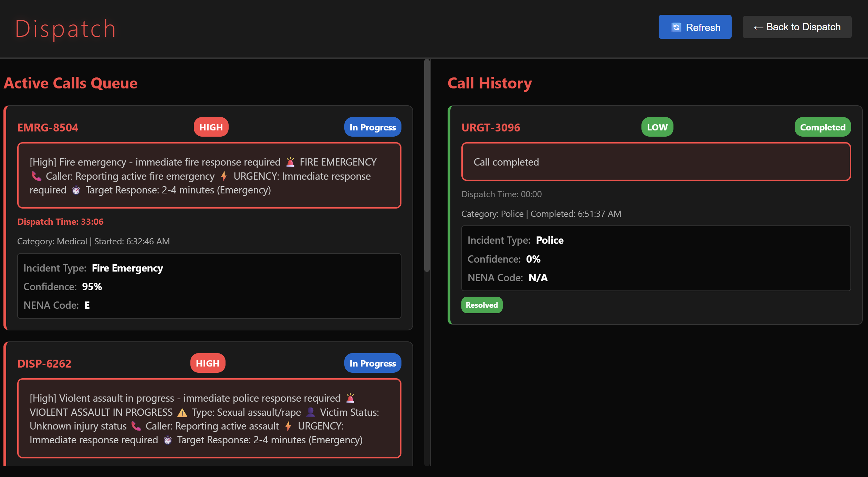Click the LOW priority badge on URGT-3096
This screenshot has height=477, width=868.
coord(657,127)
